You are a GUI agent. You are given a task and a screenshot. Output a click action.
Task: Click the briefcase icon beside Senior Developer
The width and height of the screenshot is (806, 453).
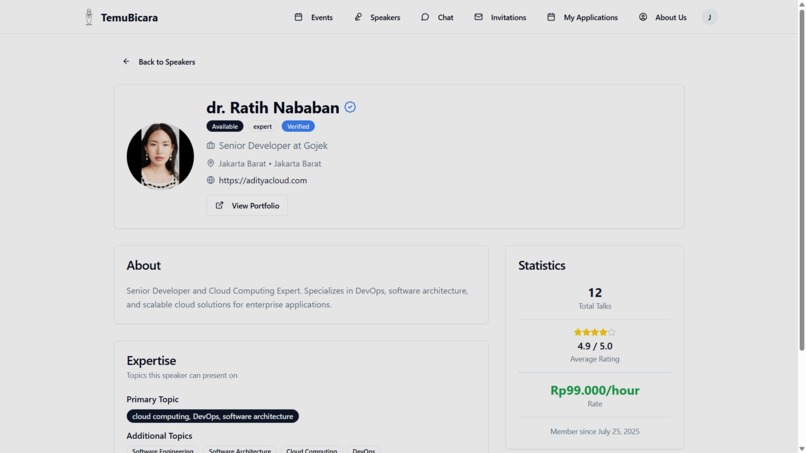click(211, 146)
